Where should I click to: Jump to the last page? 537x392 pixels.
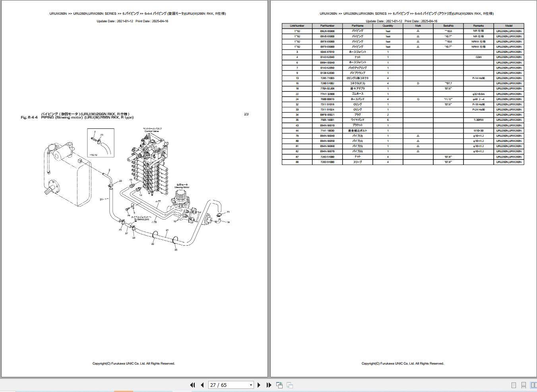coord(269,385)
